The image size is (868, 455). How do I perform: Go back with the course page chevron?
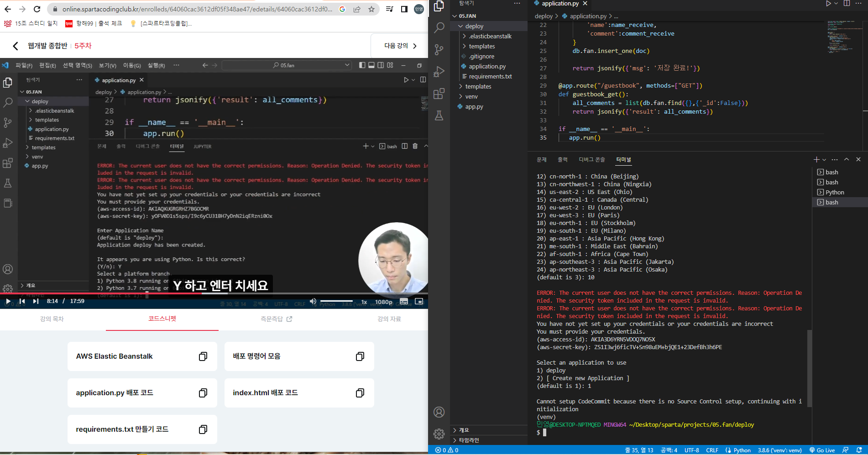pos(16,46)
